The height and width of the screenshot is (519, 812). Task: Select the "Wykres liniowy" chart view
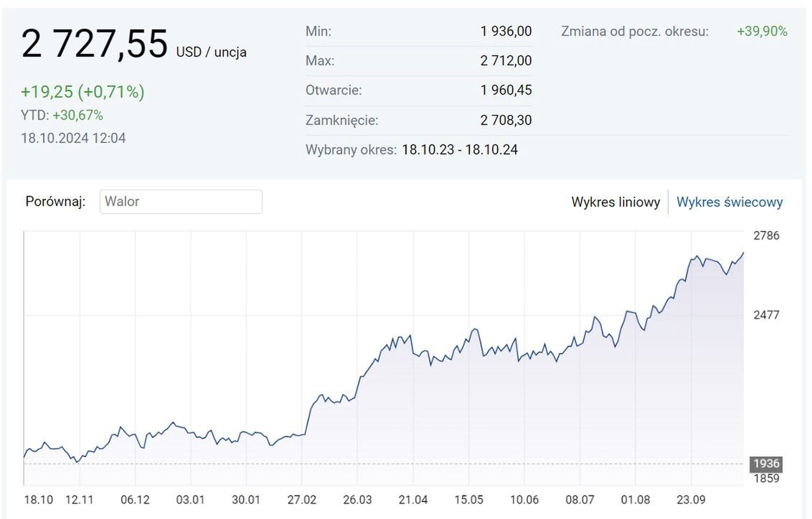(615, 202)
